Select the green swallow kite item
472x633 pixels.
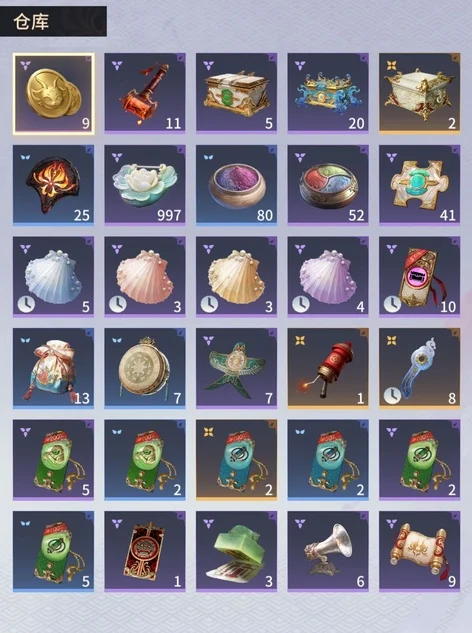(237, 368)
